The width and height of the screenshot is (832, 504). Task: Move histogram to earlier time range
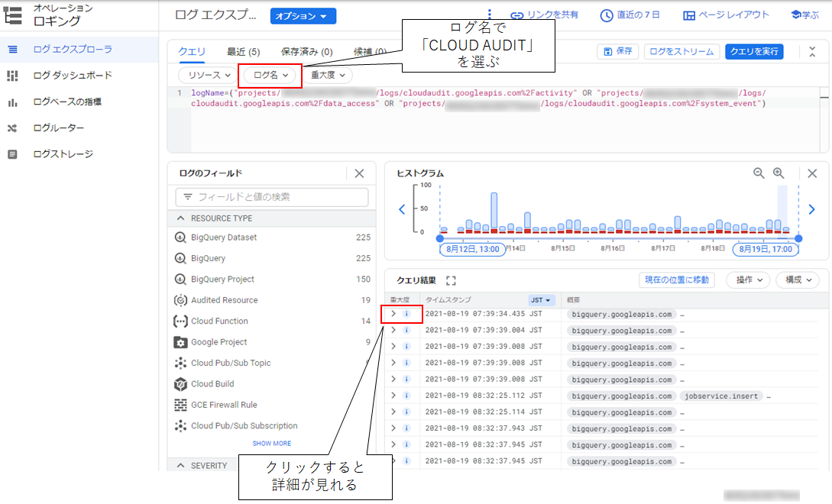coord(402,209)
